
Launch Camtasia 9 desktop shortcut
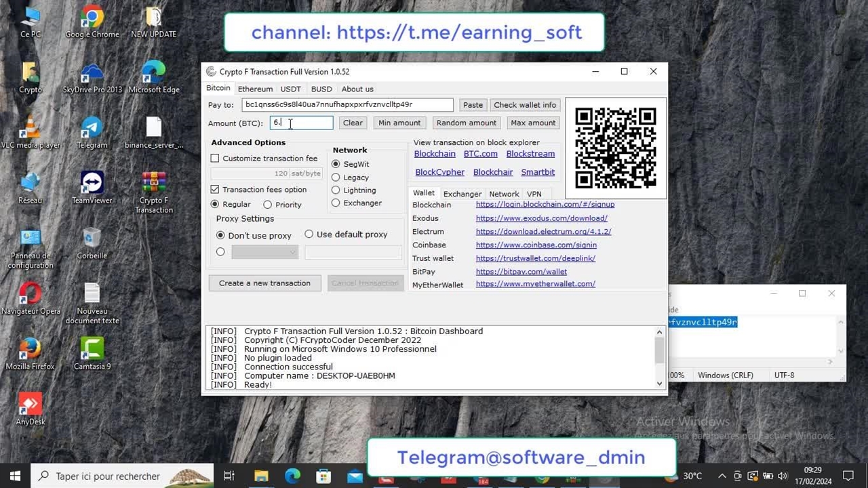click(92, 350)
